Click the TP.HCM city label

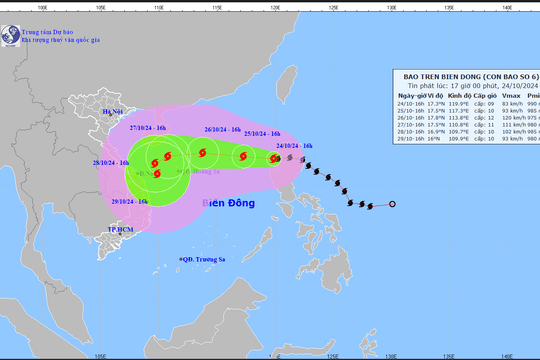120,229
